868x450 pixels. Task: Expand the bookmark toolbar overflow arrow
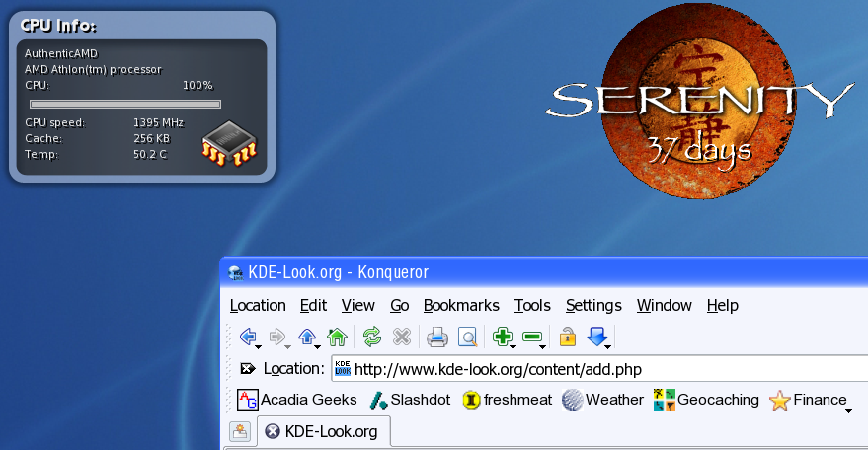click(x=848, y=411)
